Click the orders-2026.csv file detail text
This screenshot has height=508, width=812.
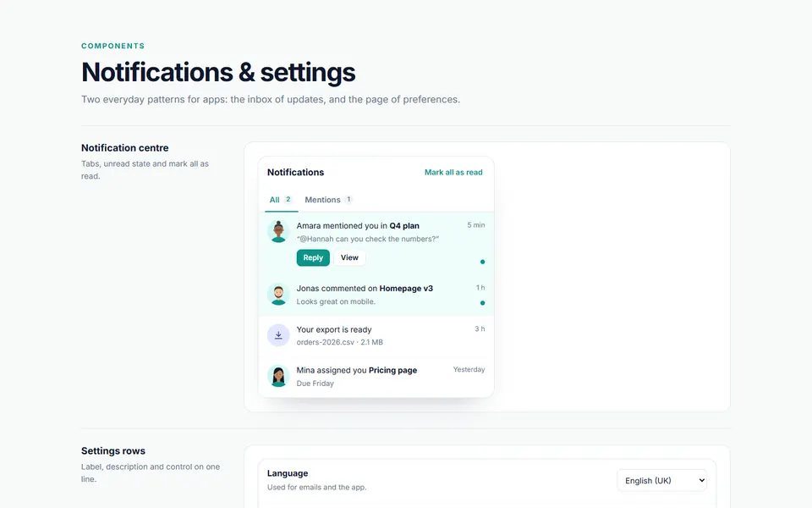pos(340,342)
